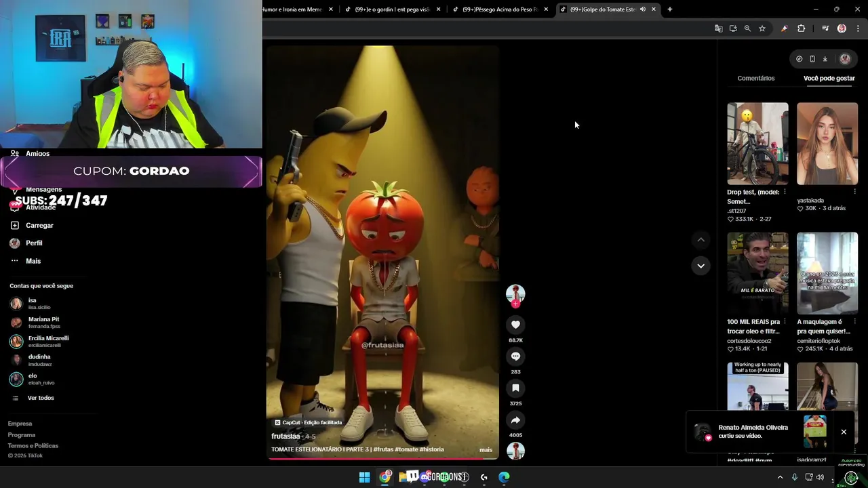Screen dimensions: 868x488
Task: Open TikTok profile avatar in the pill
Action: point(845,59)
